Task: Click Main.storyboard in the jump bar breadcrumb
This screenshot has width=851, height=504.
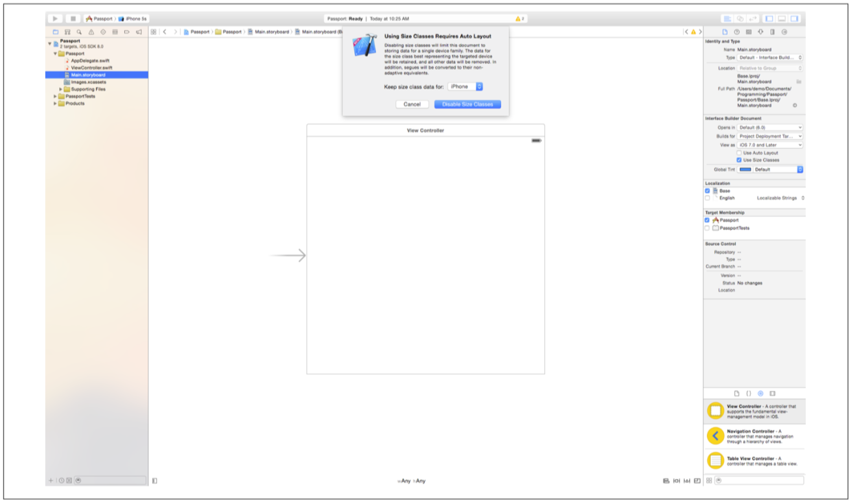Action: 271,32
